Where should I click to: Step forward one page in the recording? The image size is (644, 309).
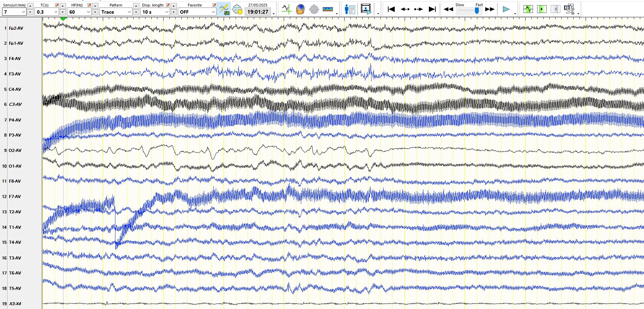(x=418, y=9)
